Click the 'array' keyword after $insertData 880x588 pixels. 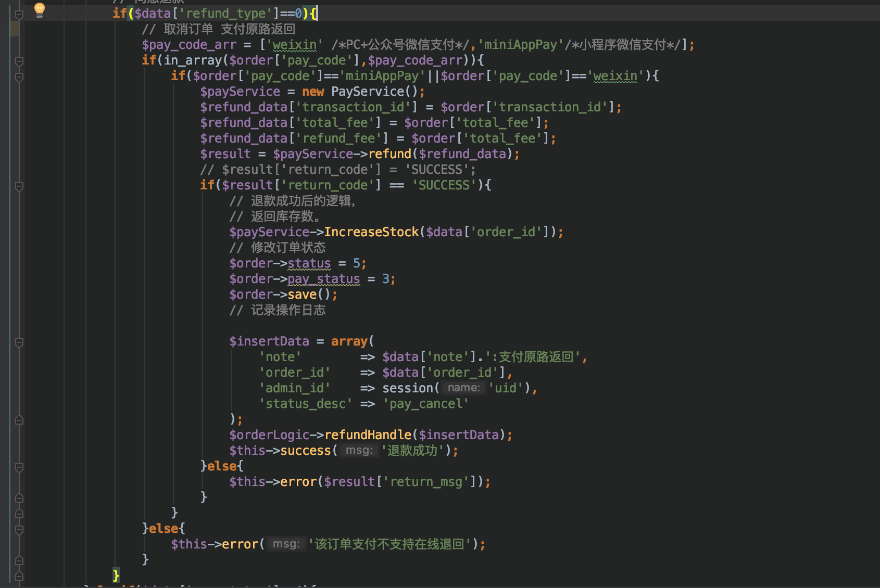[349, 341]
